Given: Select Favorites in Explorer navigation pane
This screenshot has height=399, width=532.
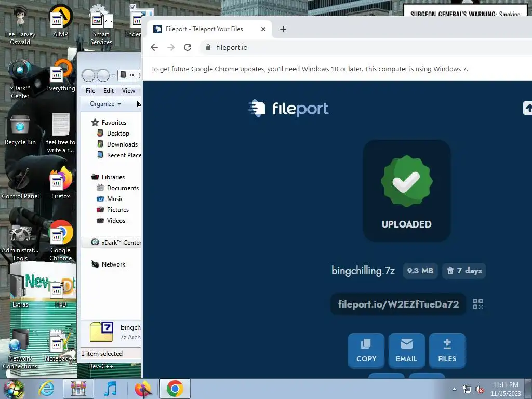Looking at the screenshot, I should [109, 123].
